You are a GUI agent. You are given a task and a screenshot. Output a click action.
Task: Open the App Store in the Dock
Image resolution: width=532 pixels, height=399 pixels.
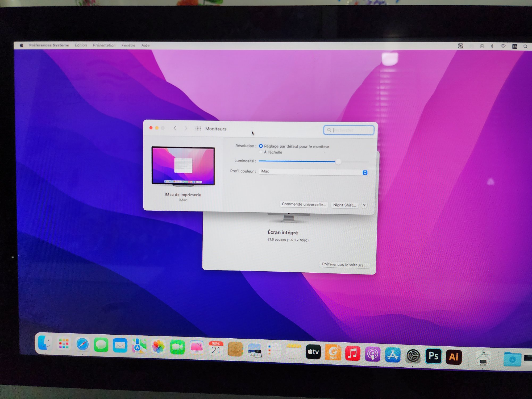click(393, 355)
